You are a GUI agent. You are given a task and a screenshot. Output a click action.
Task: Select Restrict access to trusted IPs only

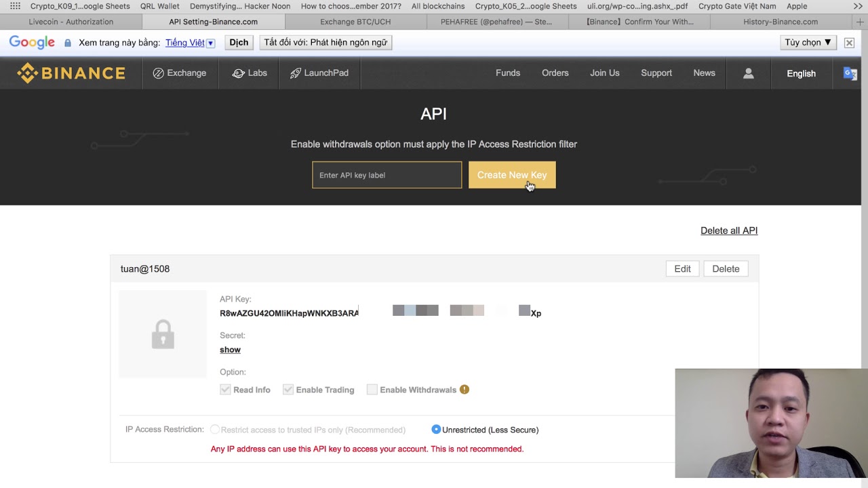(215, 430)
